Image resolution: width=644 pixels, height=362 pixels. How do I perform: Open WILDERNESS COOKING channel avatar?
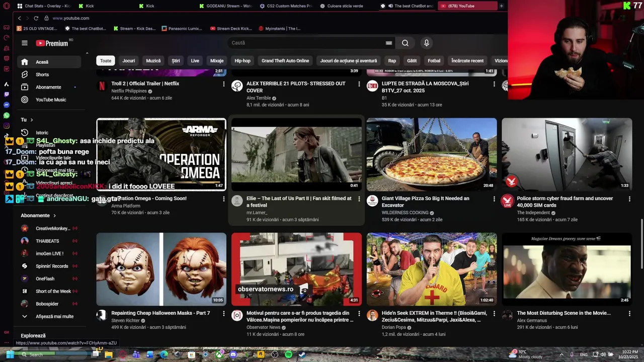(372, 201)
